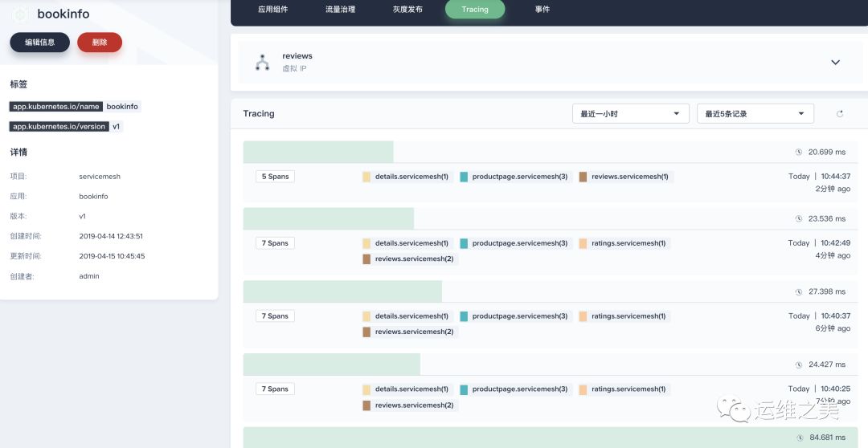Image resolution: width=868 pixels, height=448 pixels.
Task: Click reviews.servicemesh(2) tag in 10:40:25 trace
Action: point(410,405)
